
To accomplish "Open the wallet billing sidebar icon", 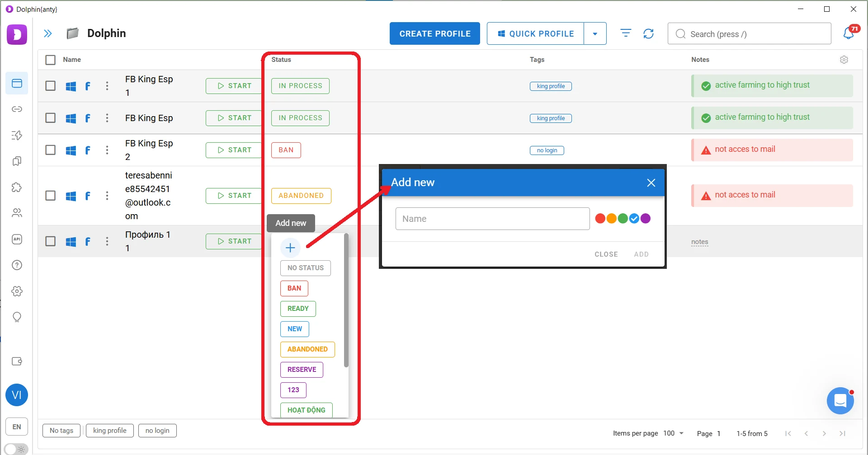I will (x=17, y=361).
